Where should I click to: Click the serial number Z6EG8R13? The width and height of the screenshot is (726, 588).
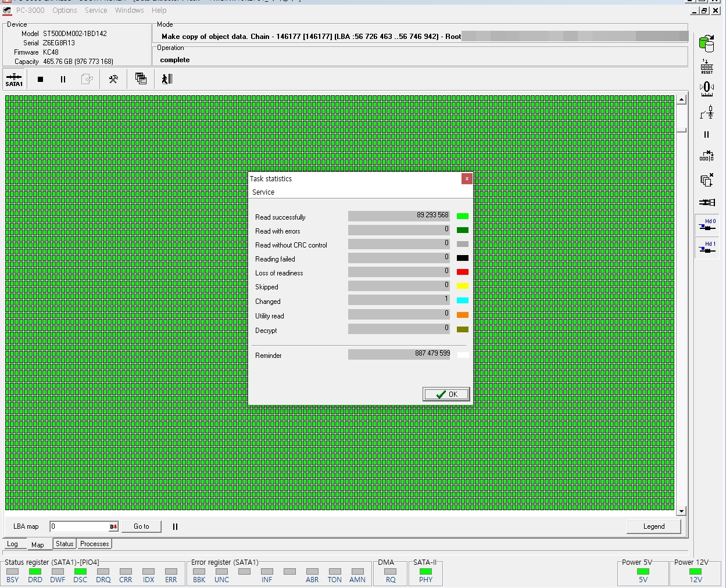pyautogui.click(x=59, y=43)
